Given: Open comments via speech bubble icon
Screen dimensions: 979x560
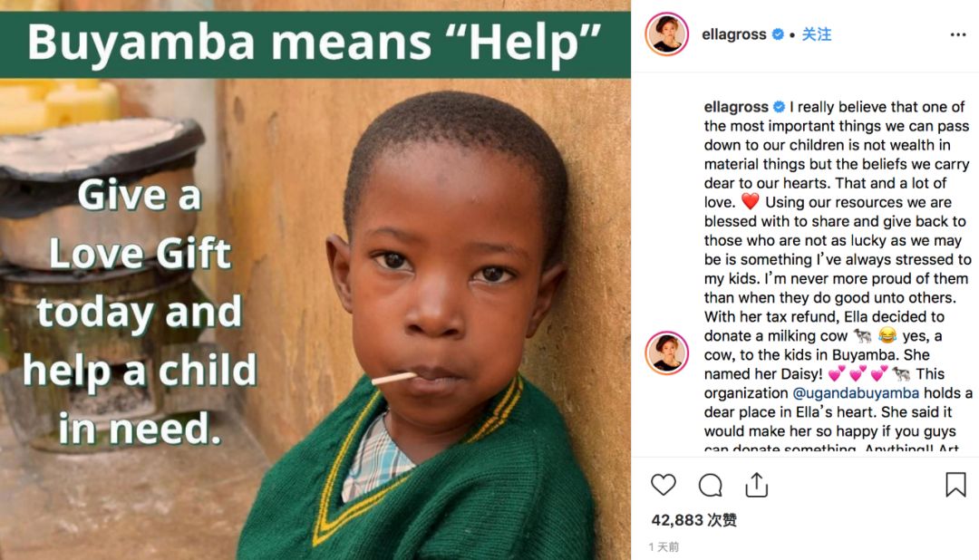Looking at the screenshot, I should tap(711, 485).
